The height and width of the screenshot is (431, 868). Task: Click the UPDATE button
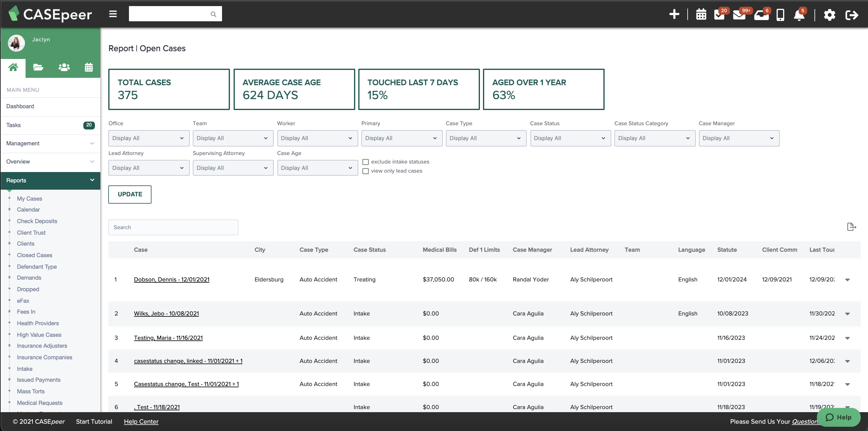pos(130,194)
